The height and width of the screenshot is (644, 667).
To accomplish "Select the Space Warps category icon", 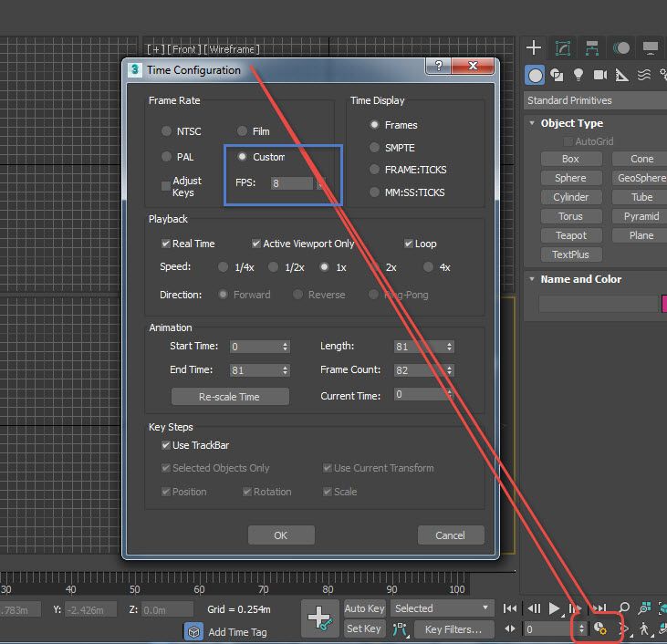I will point(643,76).
